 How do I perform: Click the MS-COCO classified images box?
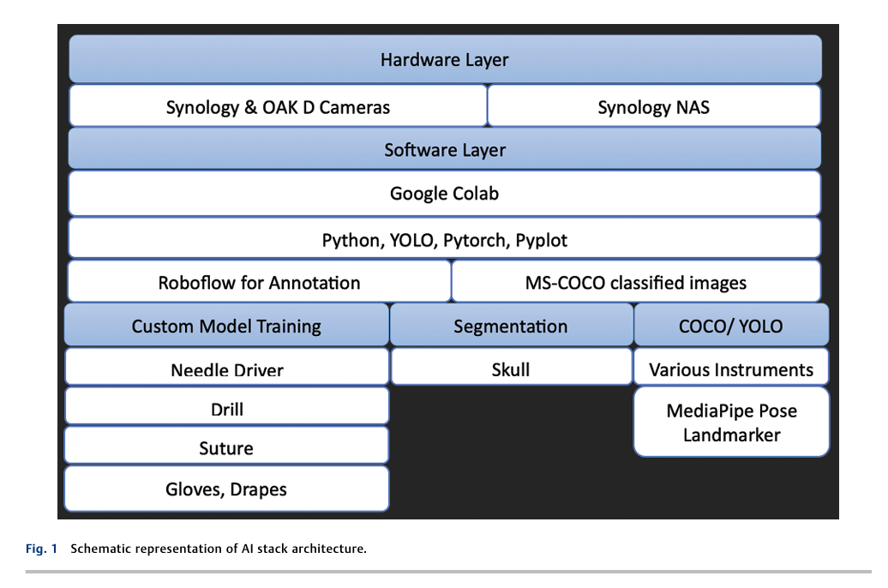636,281
